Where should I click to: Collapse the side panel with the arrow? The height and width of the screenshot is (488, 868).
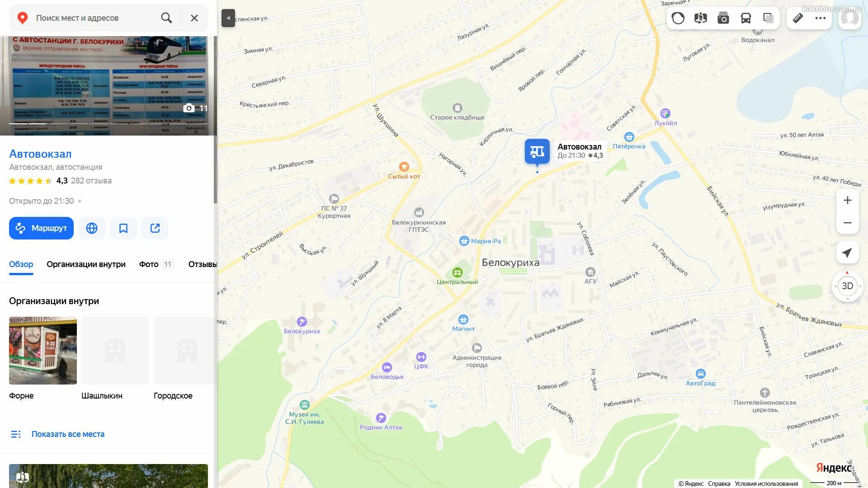[228, 18]
